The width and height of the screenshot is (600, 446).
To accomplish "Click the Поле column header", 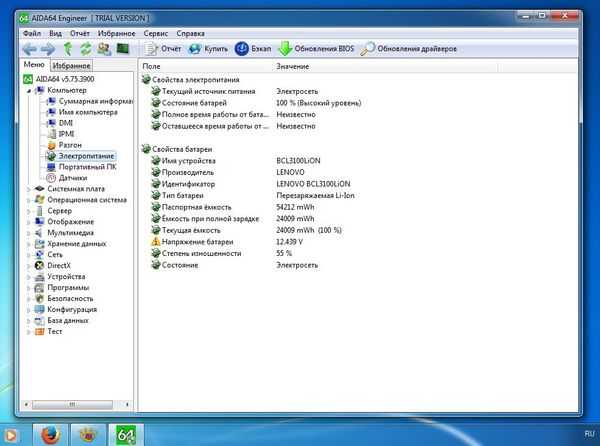I will [x=206, y=66].
